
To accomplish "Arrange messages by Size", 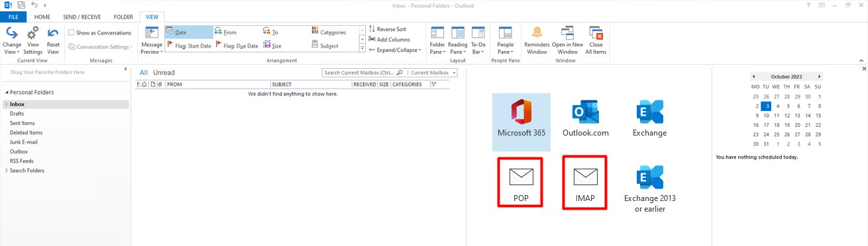I will pos(285,46).
